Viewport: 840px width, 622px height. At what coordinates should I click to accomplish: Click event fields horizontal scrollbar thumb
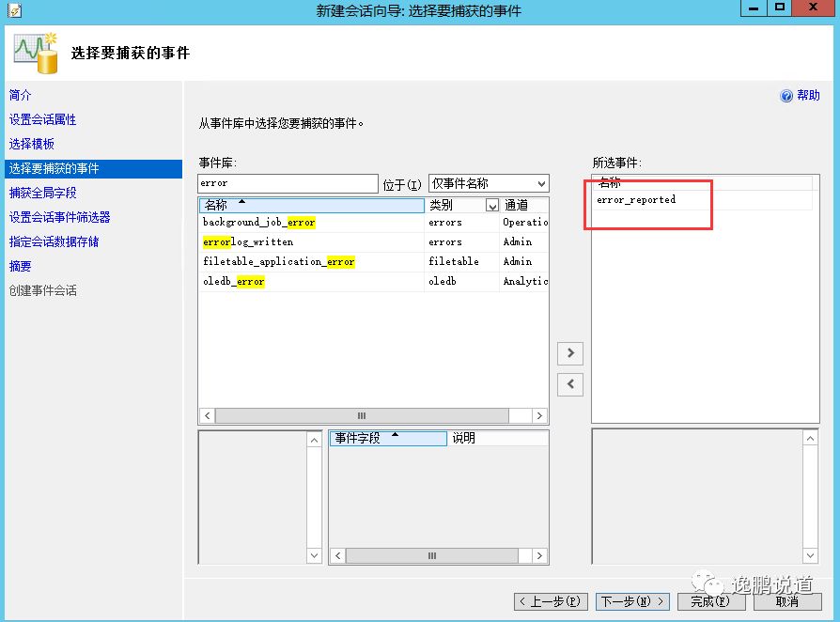(432, 556)
